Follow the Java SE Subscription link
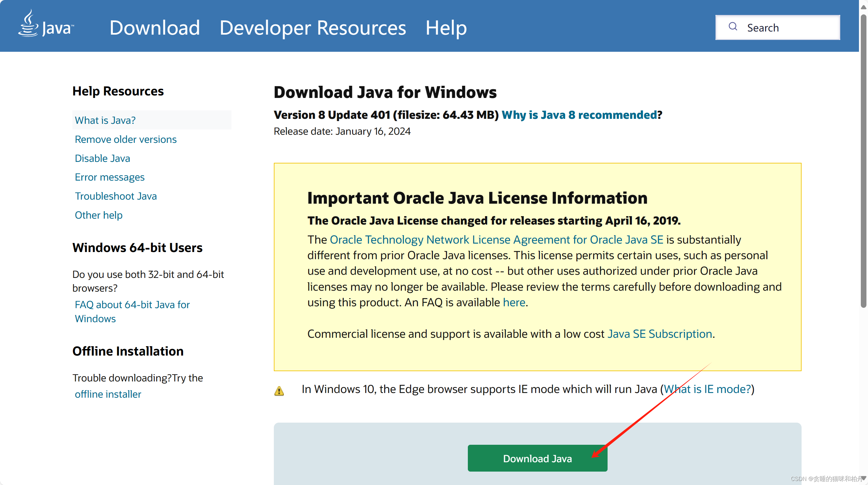868x485 pixels. coord(659,334)
